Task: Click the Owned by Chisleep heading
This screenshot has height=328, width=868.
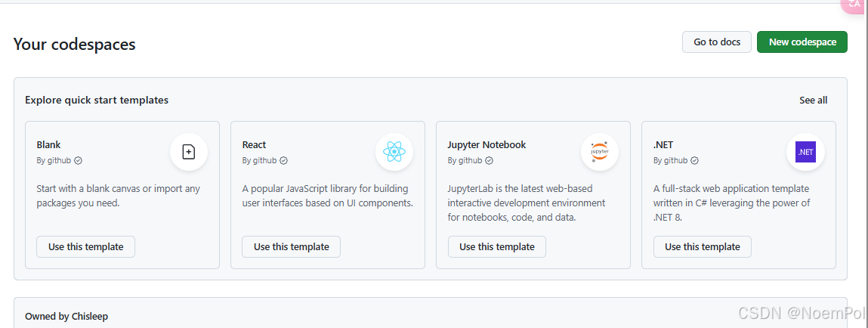Action: point(66,316)
